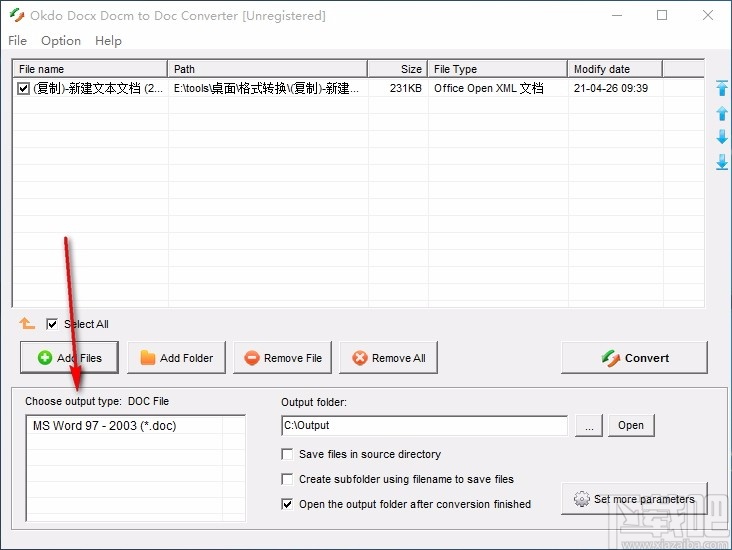Start conversion with Convert button
Viewport: 732px width, 550px height.
pyautogui.click(x=634, y=358)
